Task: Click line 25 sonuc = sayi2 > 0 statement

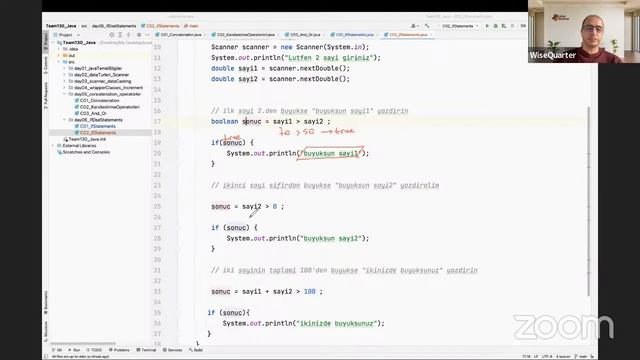Action: coord(247,207)
